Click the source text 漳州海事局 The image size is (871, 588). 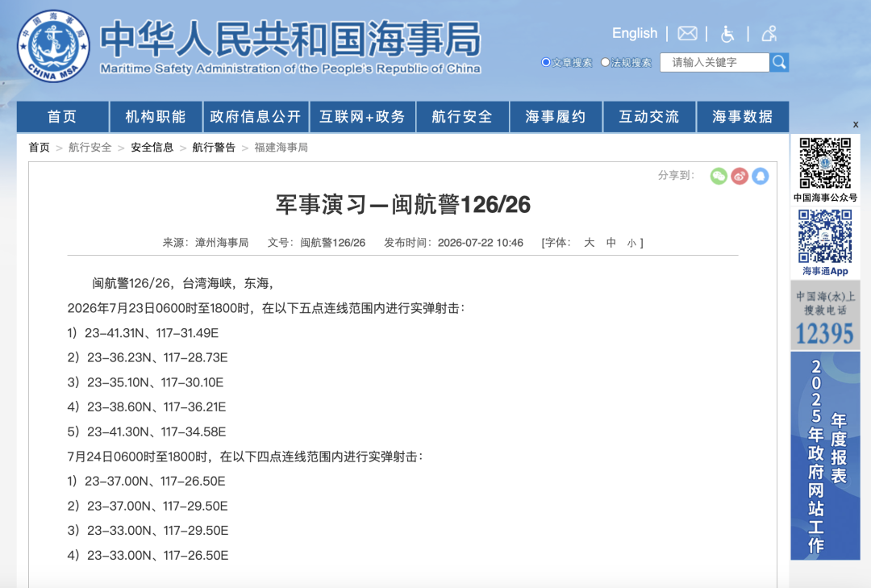click(x=222, y=243)
